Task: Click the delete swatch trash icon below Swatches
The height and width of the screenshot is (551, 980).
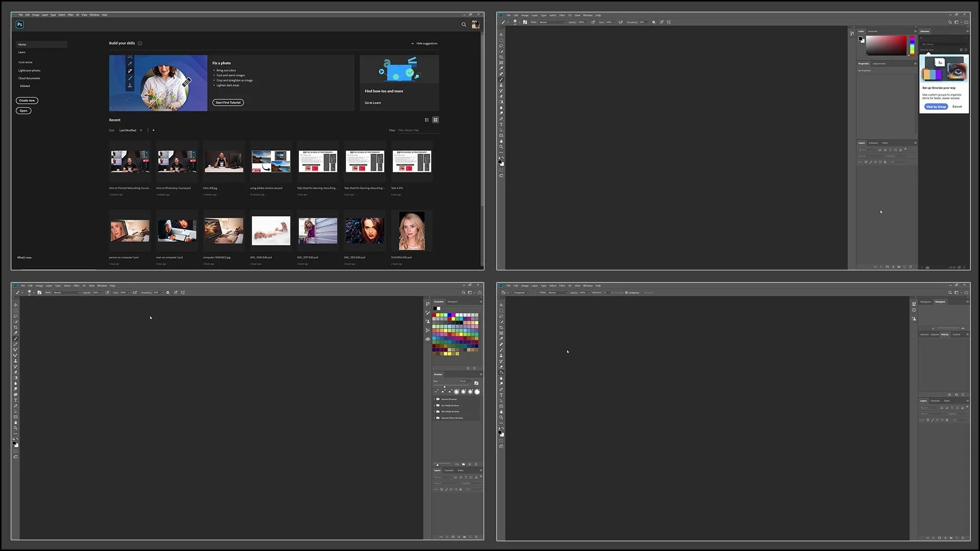Action: (474, 368)
